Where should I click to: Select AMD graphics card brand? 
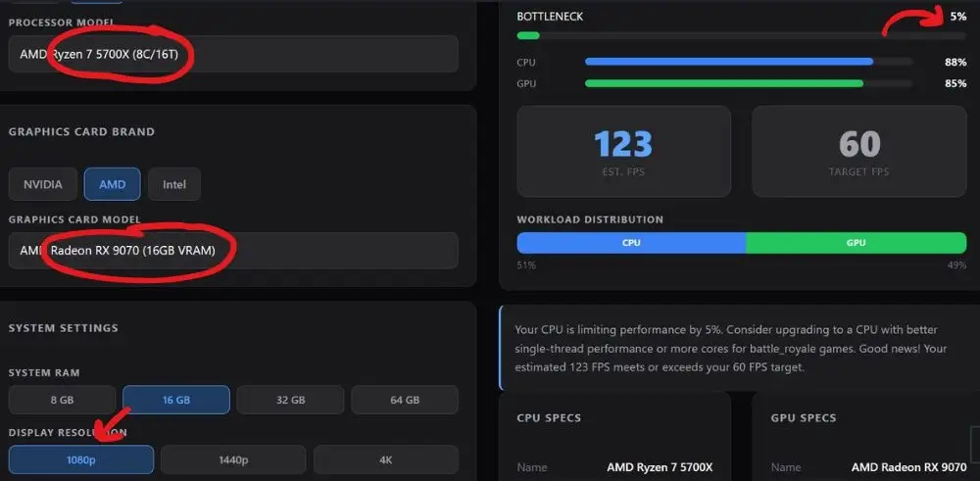click(x=113, y=184)
